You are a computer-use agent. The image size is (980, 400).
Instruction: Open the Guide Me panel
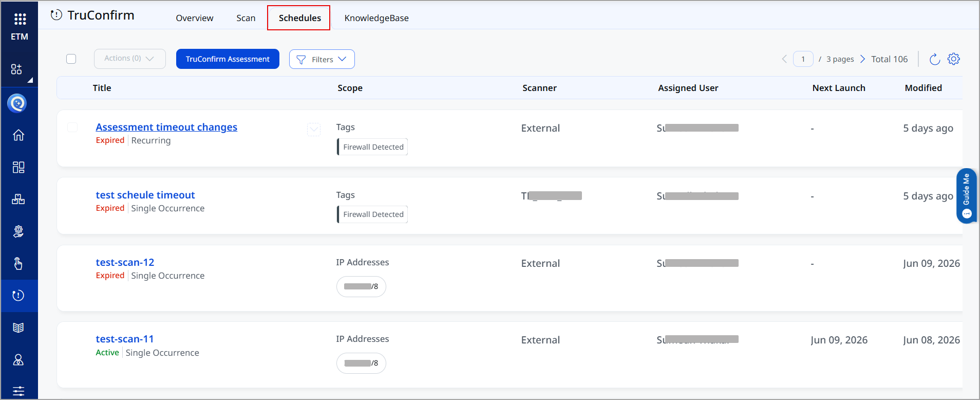tap(967, 196)
